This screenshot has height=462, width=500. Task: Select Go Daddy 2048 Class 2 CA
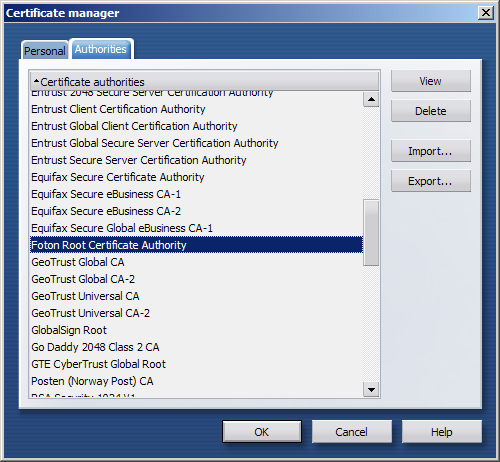(196, 347)
